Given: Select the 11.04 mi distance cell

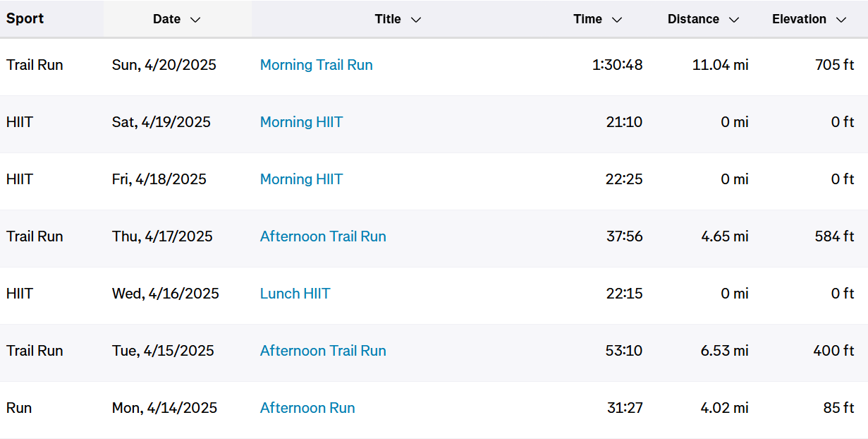Looking at the screenshot, I should pyautogui.click(x=721, y=65).
